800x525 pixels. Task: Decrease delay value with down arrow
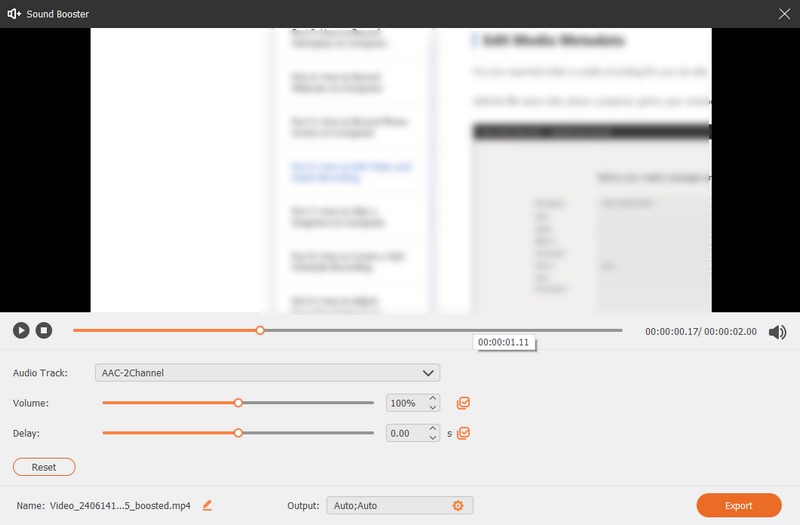pyautogui.click(x=433, y=438)
